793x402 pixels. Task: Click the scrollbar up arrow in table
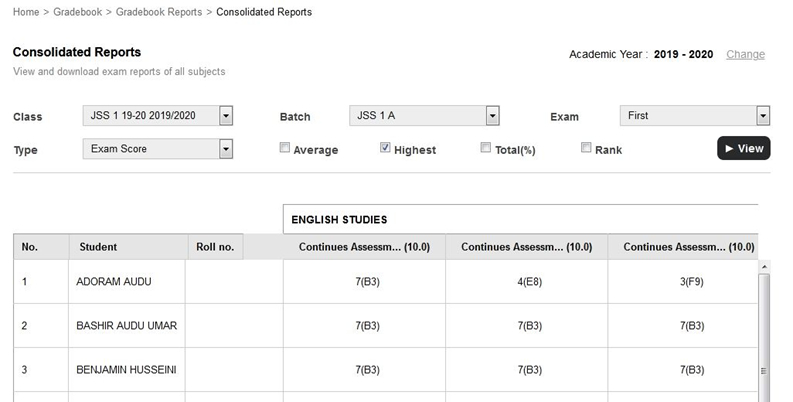pos(764,266)
